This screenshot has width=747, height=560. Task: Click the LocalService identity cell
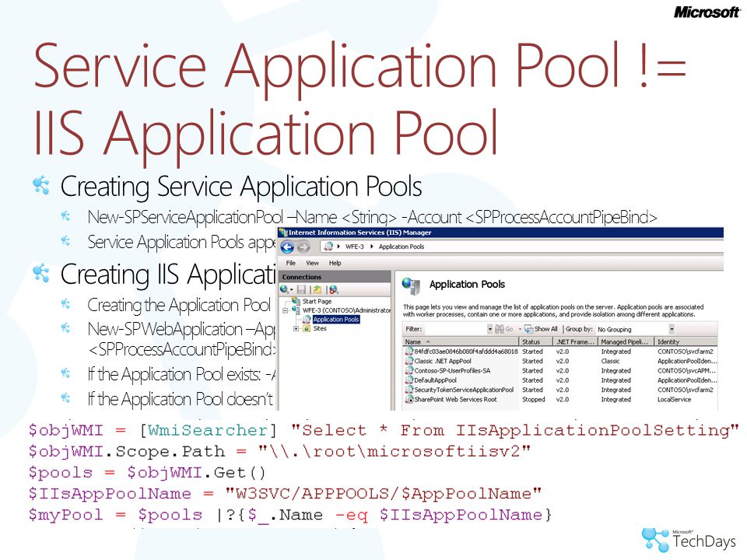pyautogui.click(x=674, y=400)
